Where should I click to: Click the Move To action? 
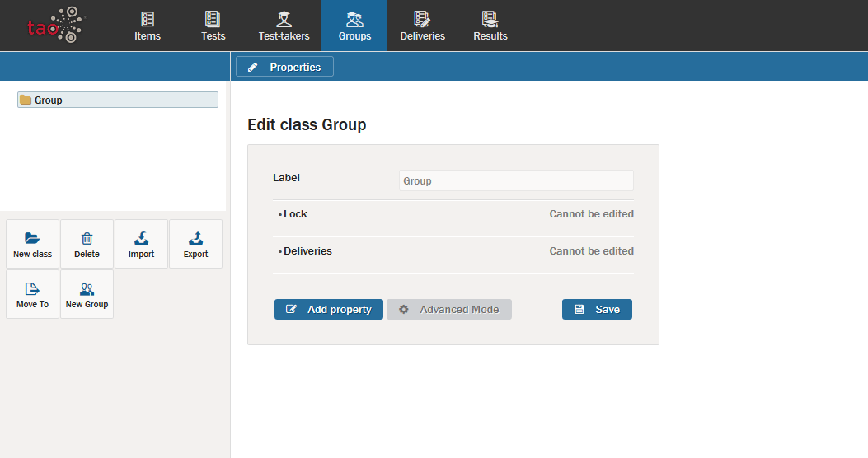coord(32,294)
